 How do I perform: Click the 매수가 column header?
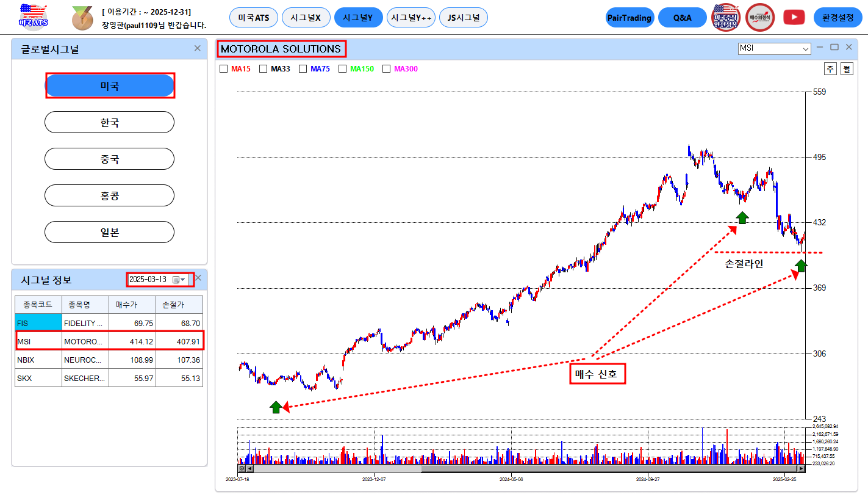[132, 305]
